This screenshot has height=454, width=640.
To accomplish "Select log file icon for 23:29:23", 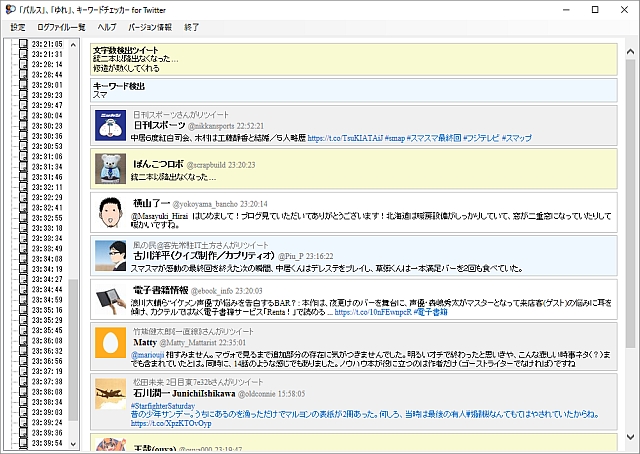I will click(23, 95).
